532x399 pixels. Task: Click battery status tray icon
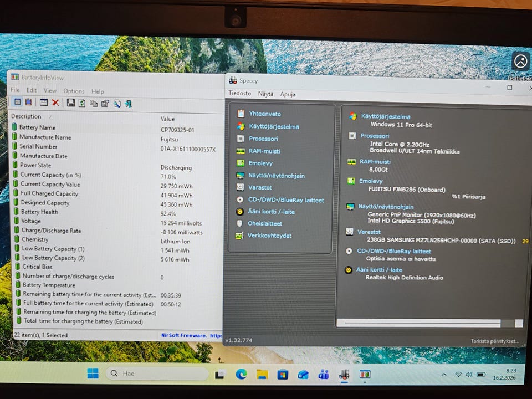click(481, 375)
